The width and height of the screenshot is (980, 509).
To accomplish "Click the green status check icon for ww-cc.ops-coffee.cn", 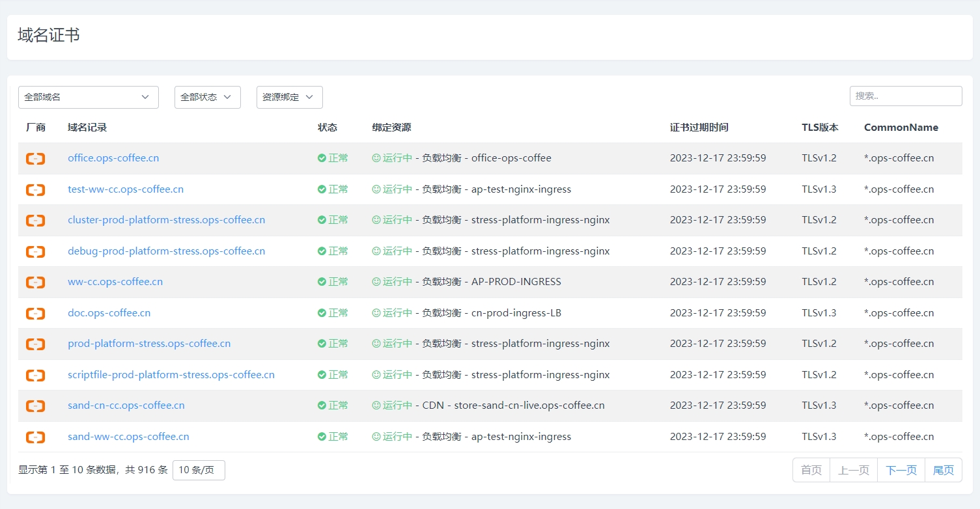I will (322, 282).
